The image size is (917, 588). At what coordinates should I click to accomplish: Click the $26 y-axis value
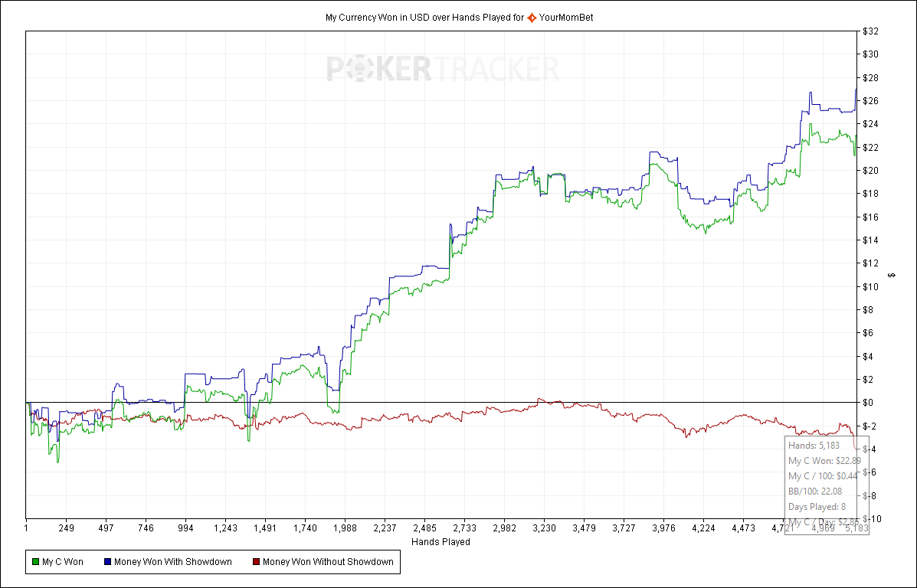click(x=870, y=101)
